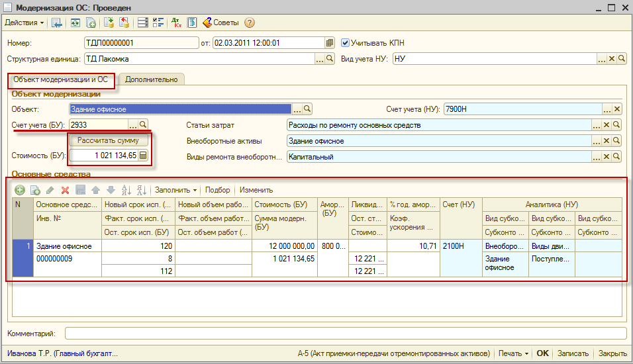Click ellipsis selector for Статьи затрат

[x=597, y=125]
